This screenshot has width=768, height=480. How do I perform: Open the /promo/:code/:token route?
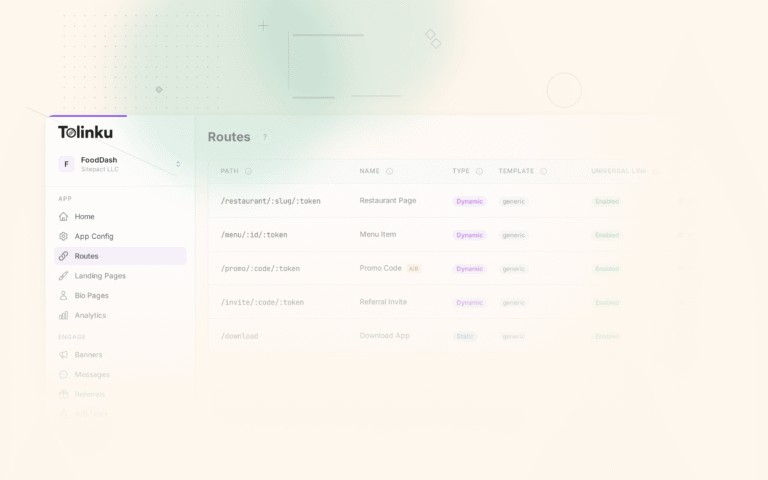tap(260, 269)
